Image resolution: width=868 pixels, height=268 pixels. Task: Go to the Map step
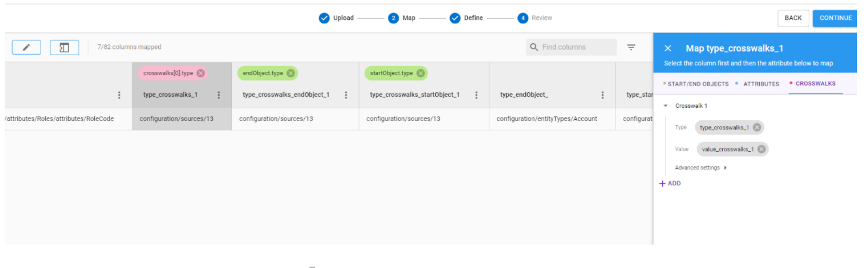402,18
